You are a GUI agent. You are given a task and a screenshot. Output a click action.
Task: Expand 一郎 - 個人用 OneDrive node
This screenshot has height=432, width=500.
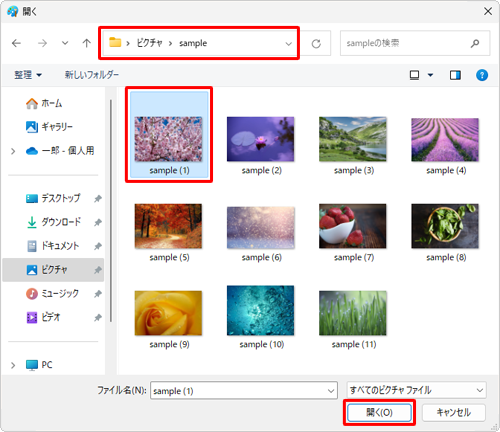[13, 151]
